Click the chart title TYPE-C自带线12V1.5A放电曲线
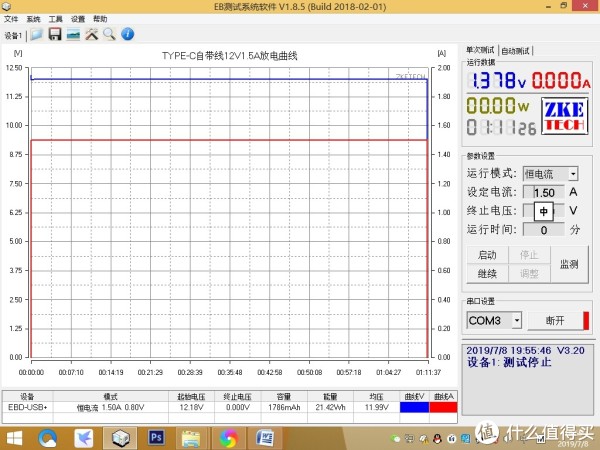 click(230, 56)
